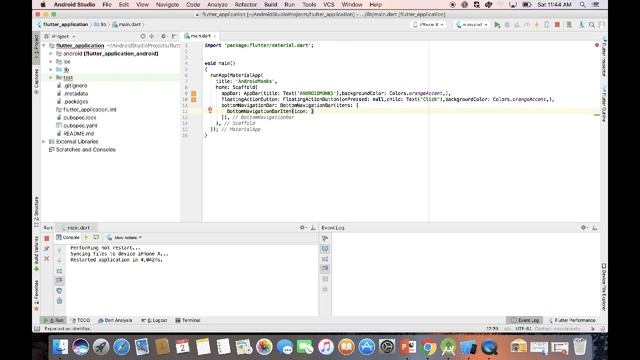The image size is (640, 360).
Task: Toggle the Build Variants side tab
Action: [x=36, y=254]
